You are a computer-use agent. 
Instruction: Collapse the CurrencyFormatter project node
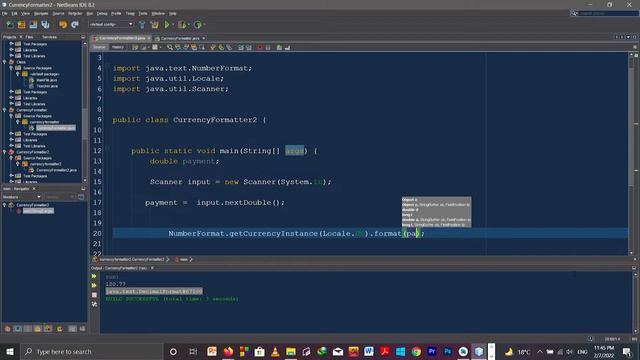pyautogui.click(x=4, y=110)
